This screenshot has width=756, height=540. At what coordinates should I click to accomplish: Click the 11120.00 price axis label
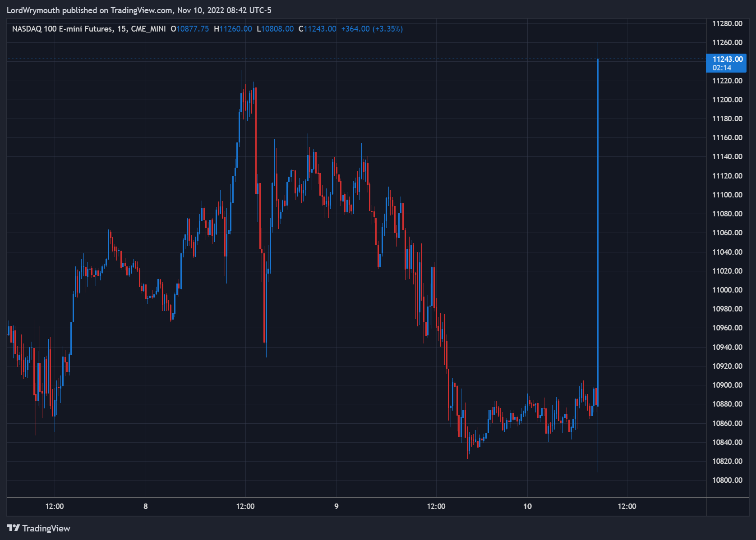[727, 176]
